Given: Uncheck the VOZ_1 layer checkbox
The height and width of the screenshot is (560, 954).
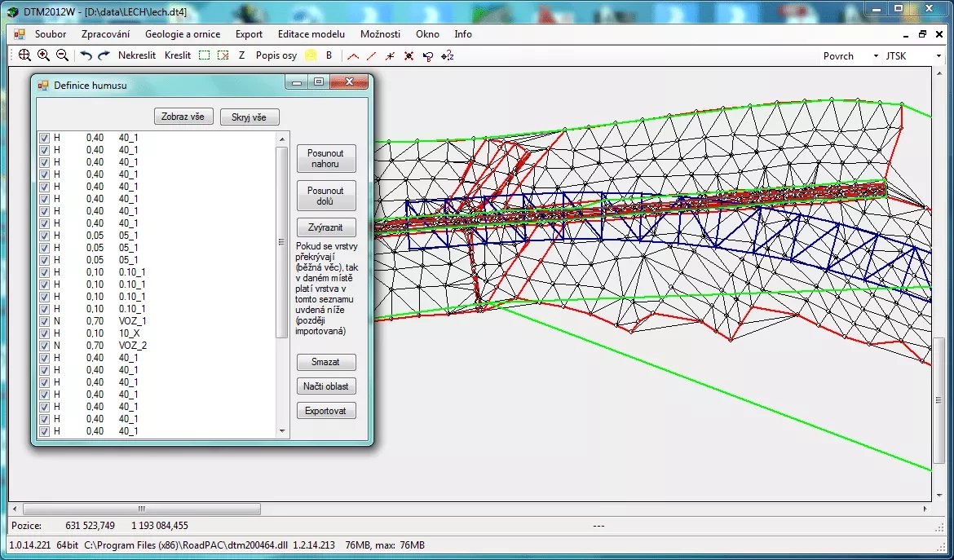Looking at the screenshot, I should 45,321.
